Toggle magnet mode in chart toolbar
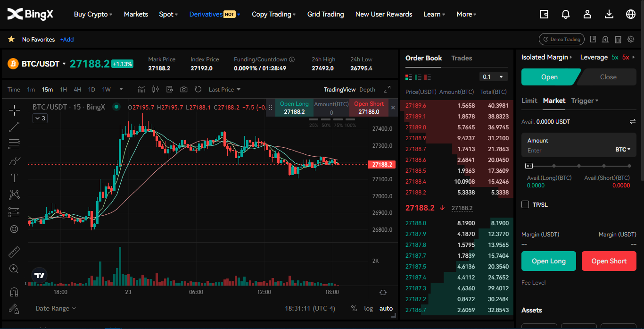Image resolution: width=644 pixels, height=329 pixels. tap(14, 292)
